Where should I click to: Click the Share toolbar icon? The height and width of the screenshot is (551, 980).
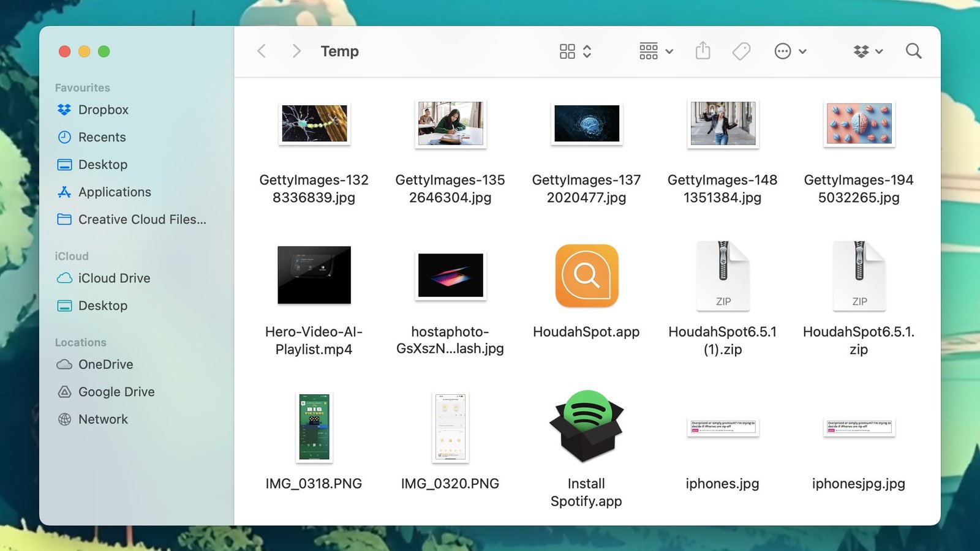click(x=703, y=50)
